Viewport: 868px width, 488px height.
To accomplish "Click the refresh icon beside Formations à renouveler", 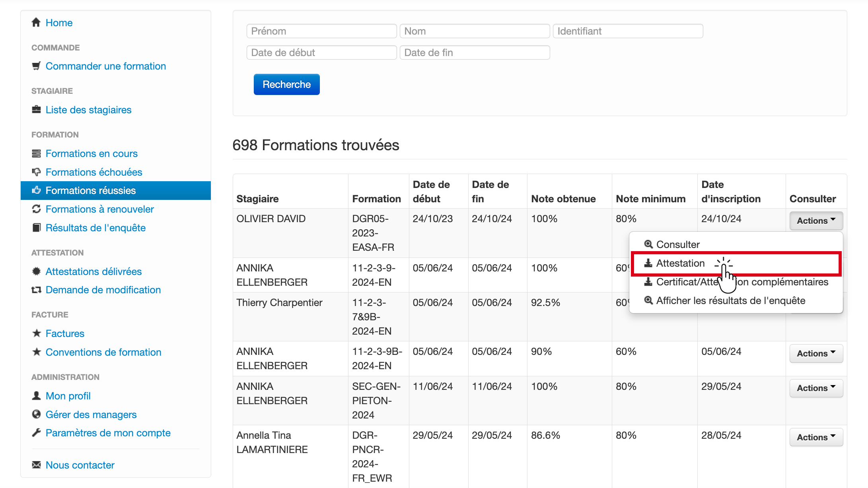I will pos(36,209).
